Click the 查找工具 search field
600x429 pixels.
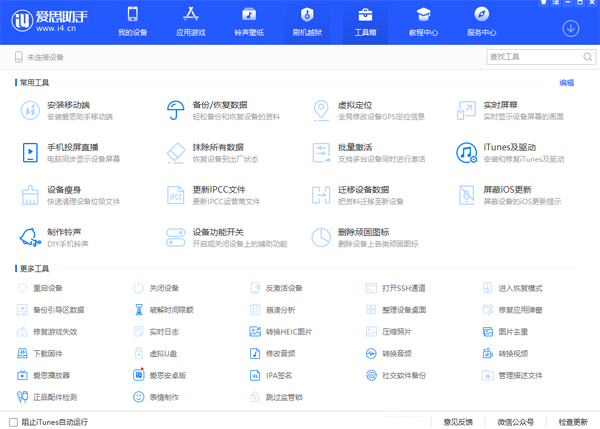point(537,58)
